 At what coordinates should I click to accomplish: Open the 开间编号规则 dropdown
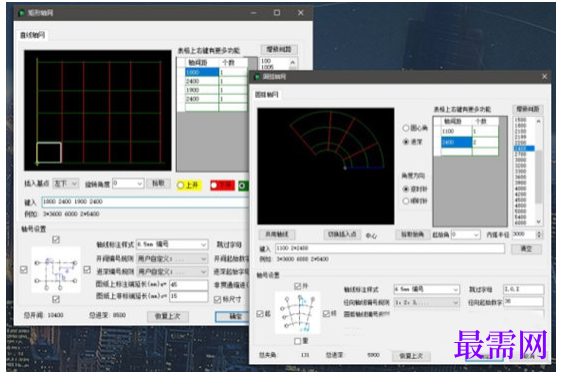pyautogui.click(x=172, y=259)
